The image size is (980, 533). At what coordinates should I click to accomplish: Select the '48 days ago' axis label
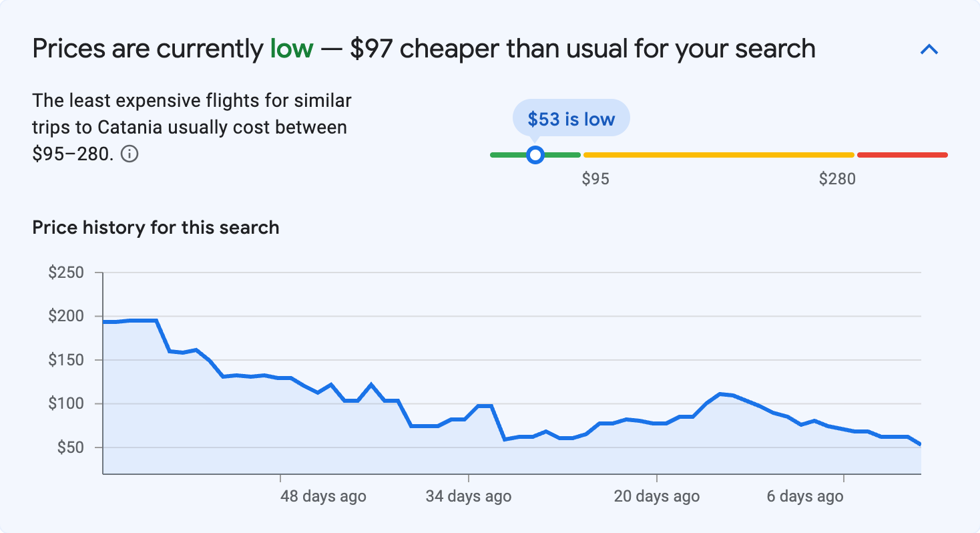click(322, 496)
